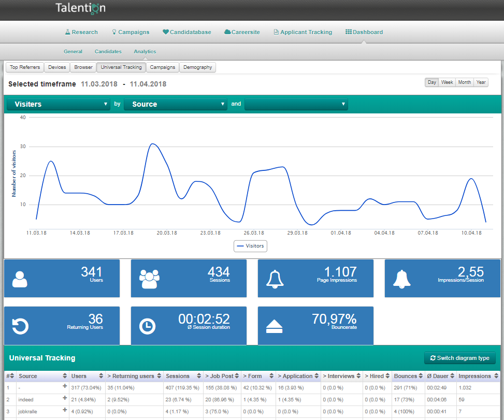The height and width of the screenshot is (420, 504).
Task: Sort by Application column arrows
Action: click(316, 376)
